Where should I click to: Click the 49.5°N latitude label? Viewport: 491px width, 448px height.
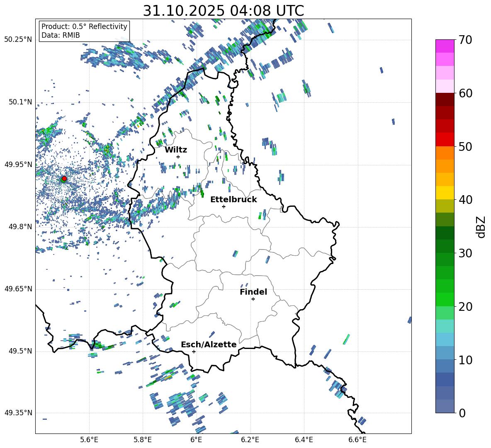[x=20, y=351]
